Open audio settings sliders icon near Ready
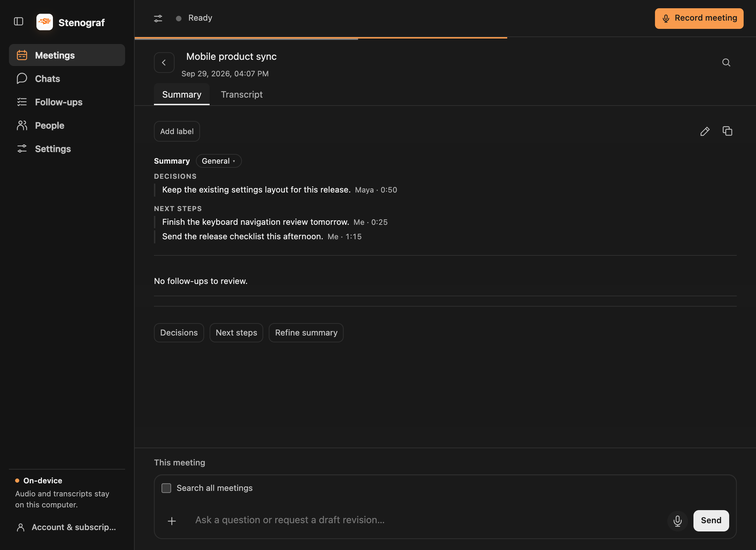 pos(158,18)
